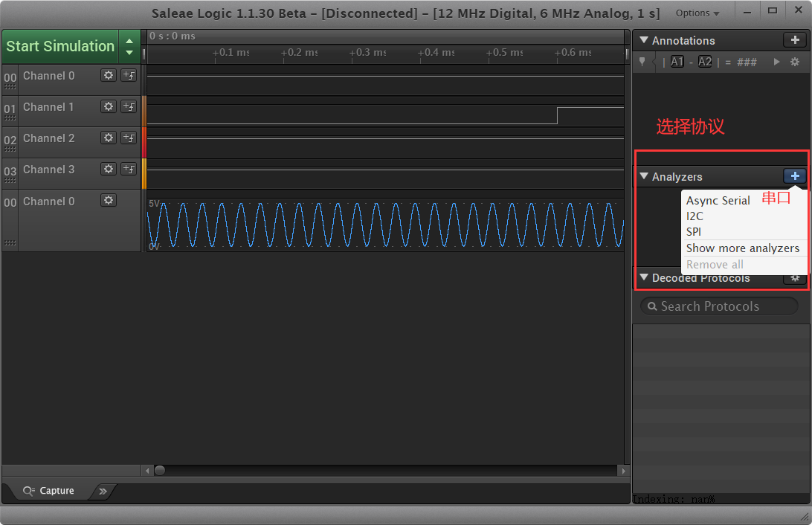Open Annotations gear settings

[x=794, y=62]
